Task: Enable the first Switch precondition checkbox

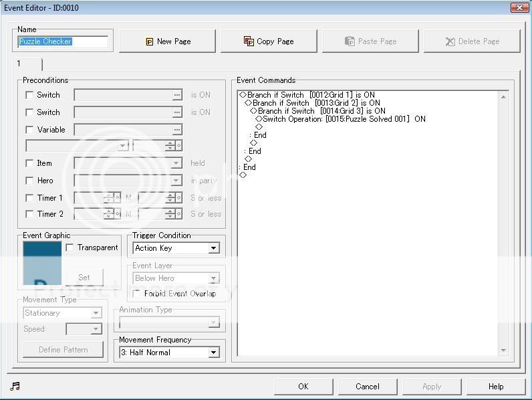Action: (x=29, y=95)
